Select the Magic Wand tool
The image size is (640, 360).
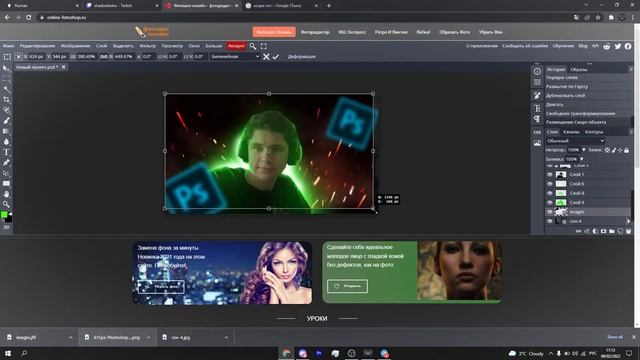6,89
